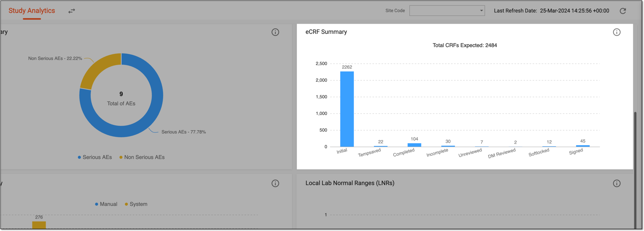The width and height of the screenshot is (644, 231).
Task: Toggle Manual legend item
Action: click(106, 204)
